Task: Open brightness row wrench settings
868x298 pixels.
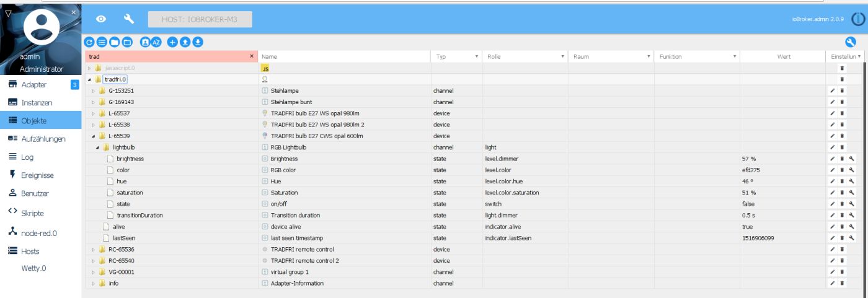Action: (x=851, y=159)
